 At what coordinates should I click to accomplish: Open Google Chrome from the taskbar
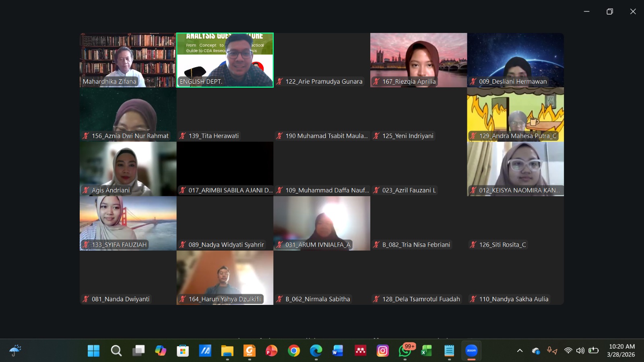[x=294, y=351]
